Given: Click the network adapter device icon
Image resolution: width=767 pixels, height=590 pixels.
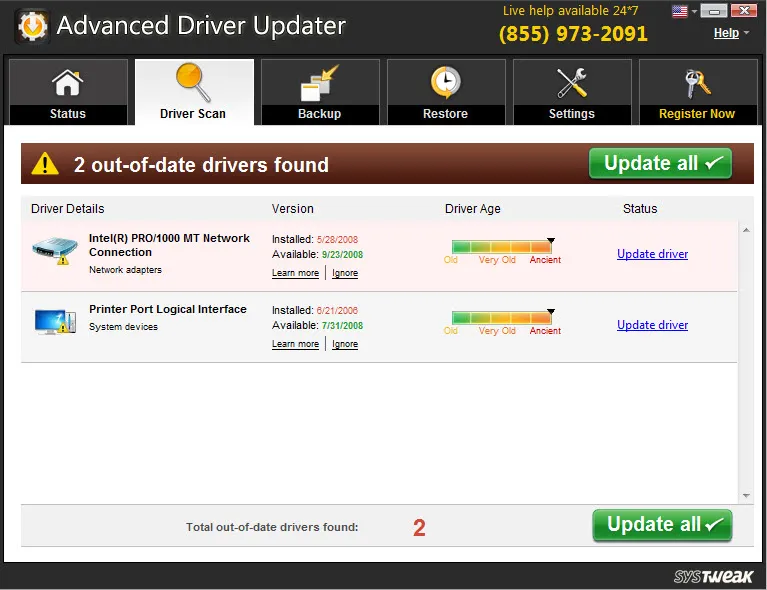Looking at the screenshot, I should (x=55, y=250).
